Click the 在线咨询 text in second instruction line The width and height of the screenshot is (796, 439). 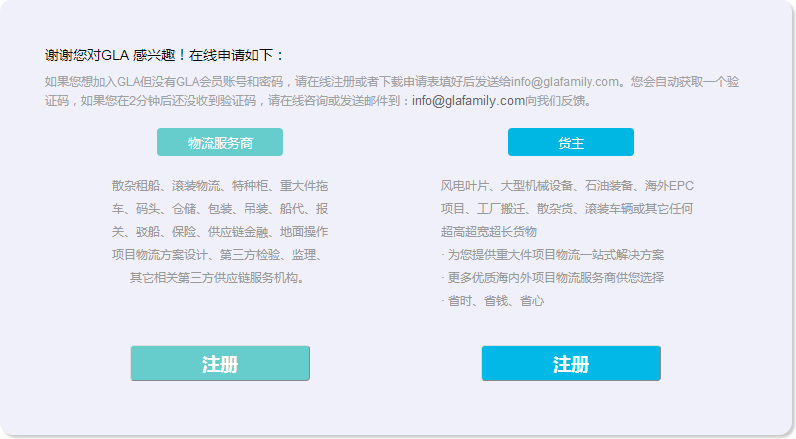pos(291,101)
